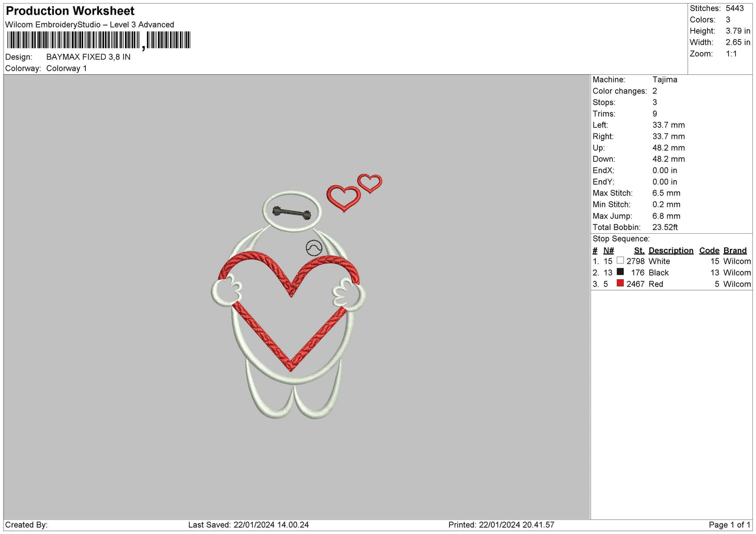Select the colorway value "Colorway 1"
Screen dimensions: 756x534
66,69
